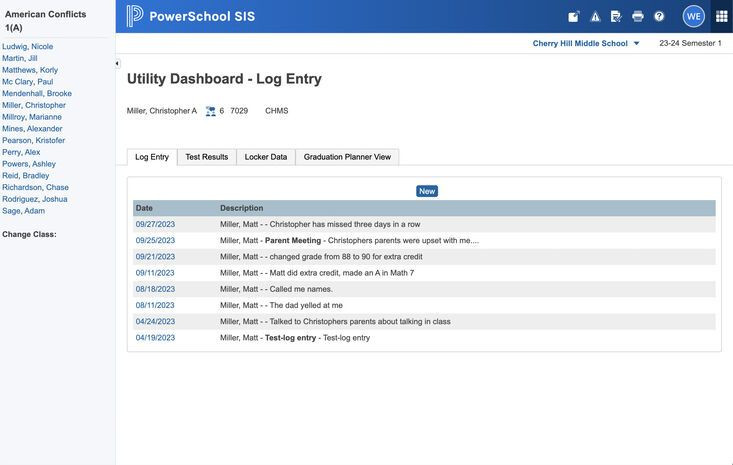733x465 pixels.
Task: Click the PowerSchool SIS title text
Action: coord(202,16)
